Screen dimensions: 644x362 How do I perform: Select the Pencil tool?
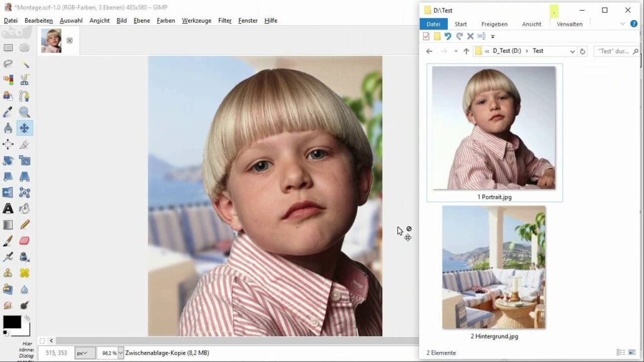tap(25, 224)
